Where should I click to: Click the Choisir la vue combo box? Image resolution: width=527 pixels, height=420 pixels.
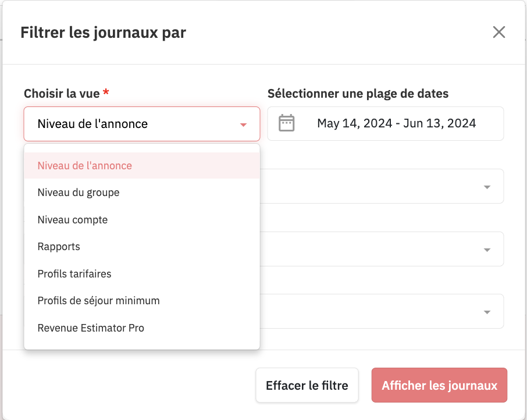(142, 124)
